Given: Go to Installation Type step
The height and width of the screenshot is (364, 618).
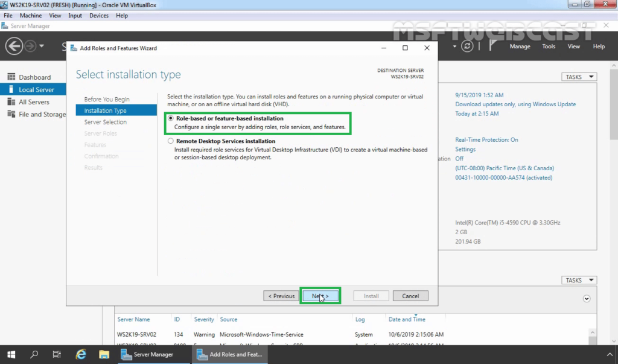Looking at the screenshot, I should coord(116,110).
